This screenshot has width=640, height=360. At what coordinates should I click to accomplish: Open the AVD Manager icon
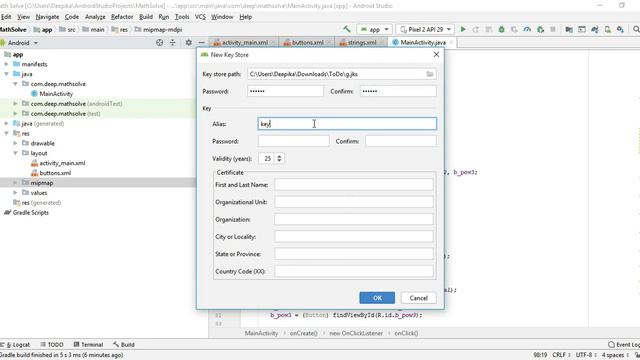(608, 29)
